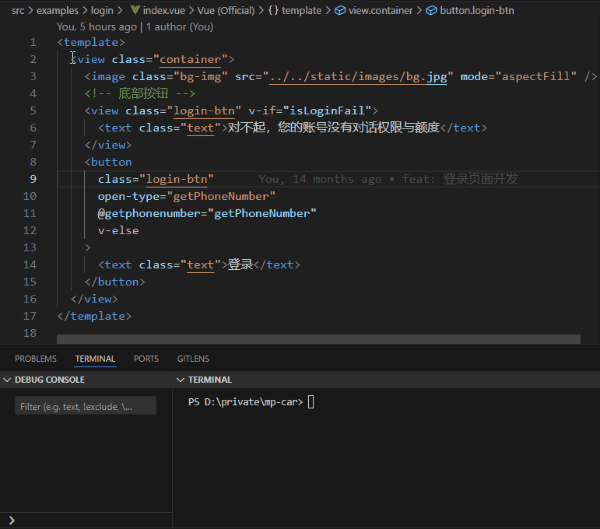The height and width of the screenshot is (529, 600).
Task: Click closing </button> tag on line 15
Action: [x=115, y=282]
